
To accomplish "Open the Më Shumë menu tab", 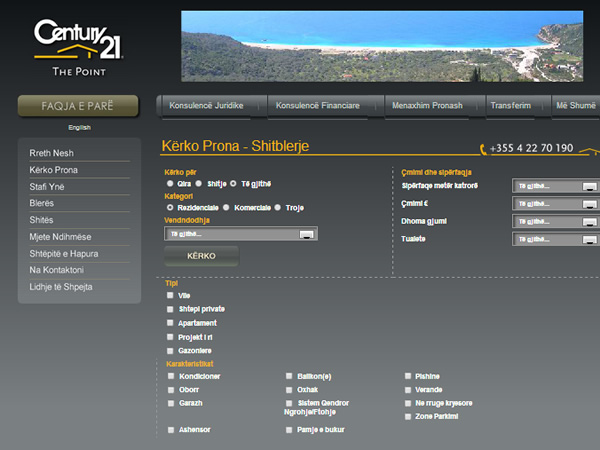I will [x=574, y=105].
